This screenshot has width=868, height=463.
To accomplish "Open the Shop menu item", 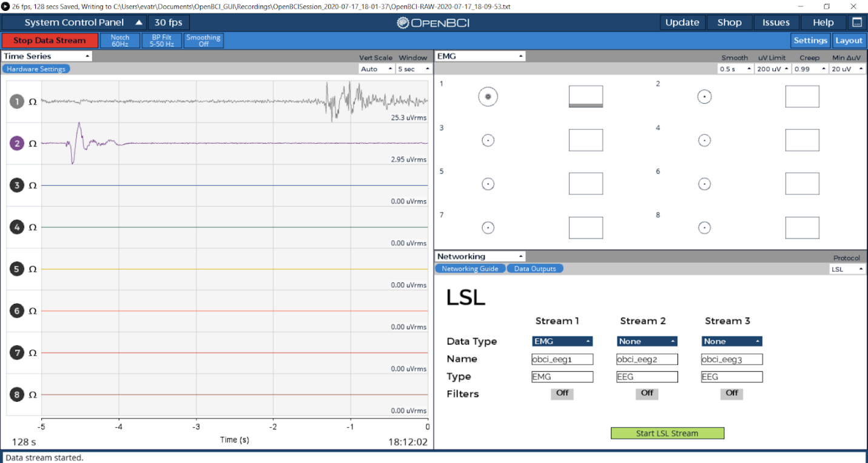I will coord(730,22).
